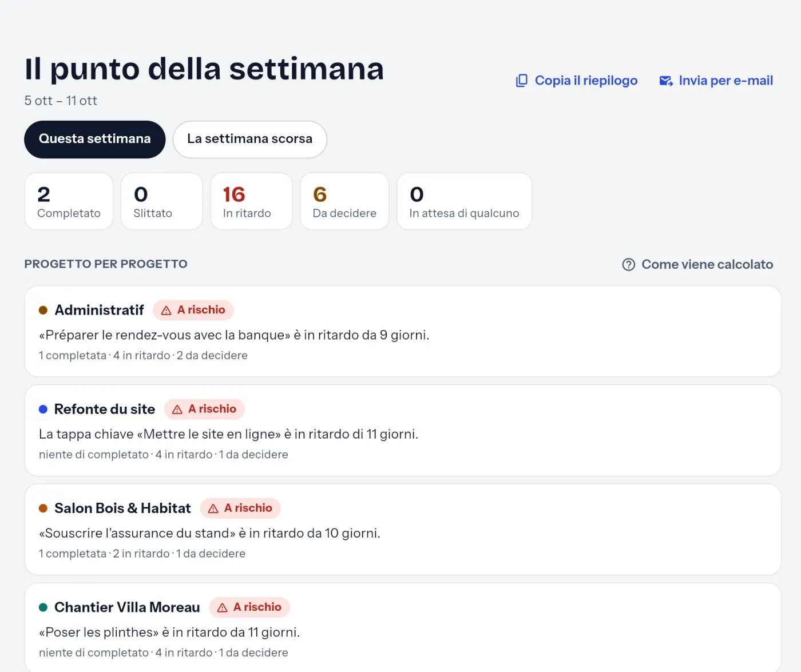
Task: Click the PROGETTO PER PROGETTO heading
Action: coord(106,264)
